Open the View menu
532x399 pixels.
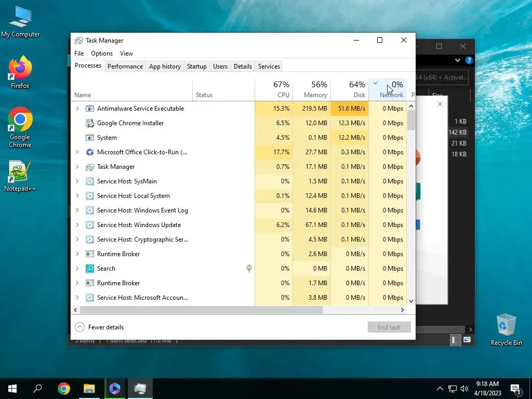126,54
